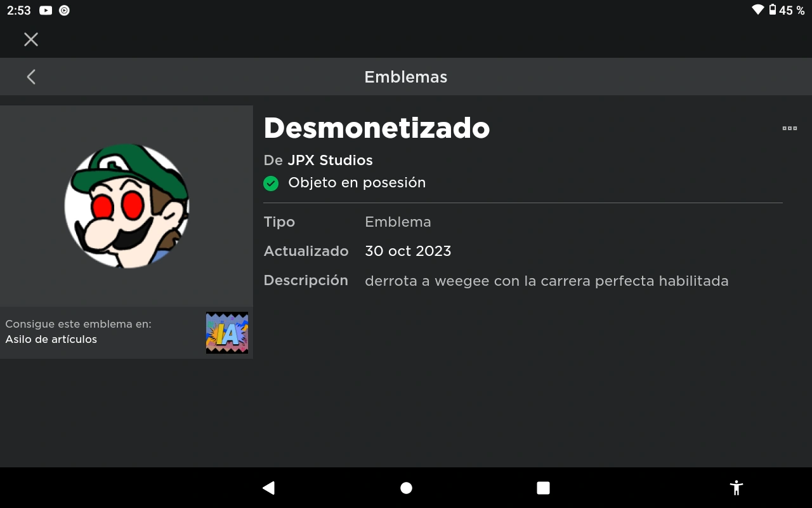Open the more options menu for this badge
Screen dimensions: 812x508
pyautogui.click(x=789, y=128)
